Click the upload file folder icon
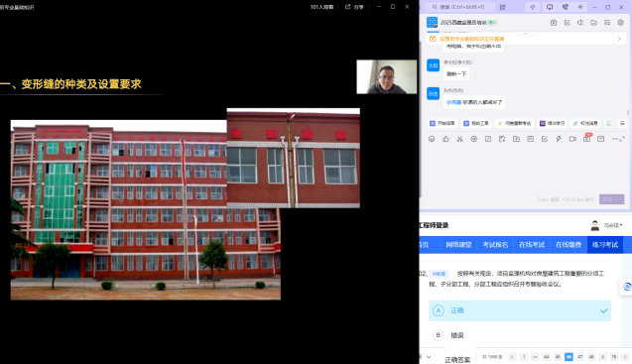 coord(516,139)
